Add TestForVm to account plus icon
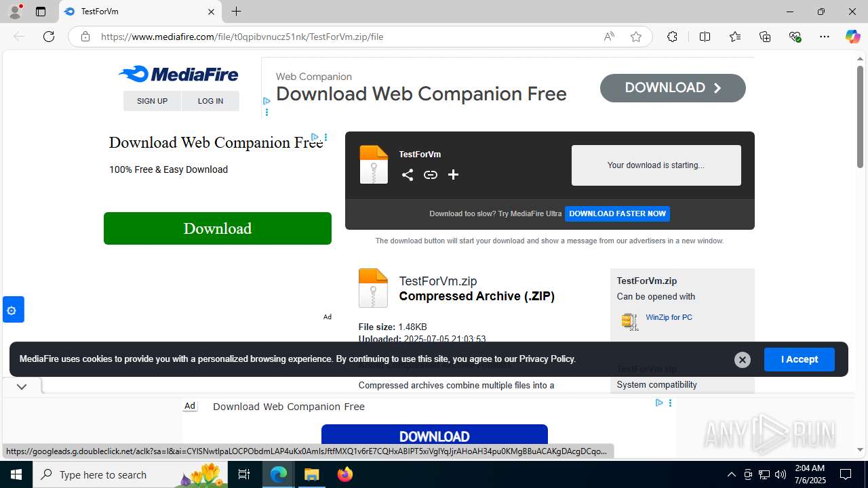The height and width of the screenshot is (488, 868). click(454, 175)
